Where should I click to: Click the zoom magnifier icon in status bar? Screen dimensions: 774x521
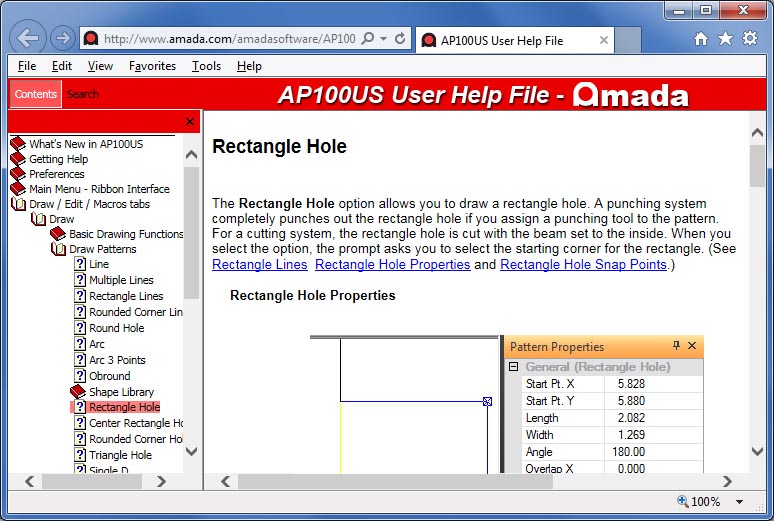[x=683, y=501]
